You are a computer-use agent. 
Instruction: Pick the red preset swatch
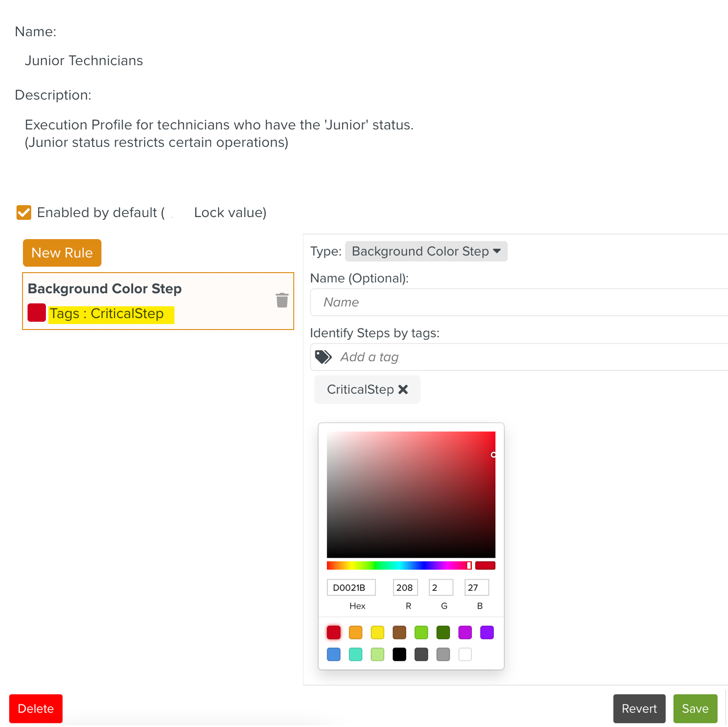coord(334,632)
